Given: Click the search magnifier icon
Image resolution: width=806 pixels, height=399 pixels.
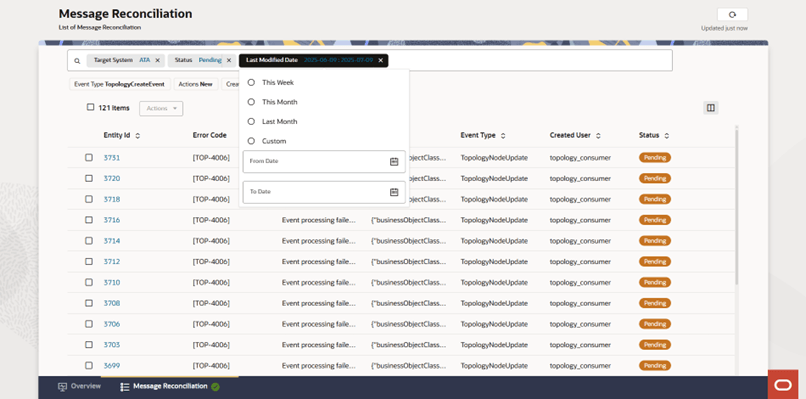Looking at the screenshot, I should click(77, 61).
